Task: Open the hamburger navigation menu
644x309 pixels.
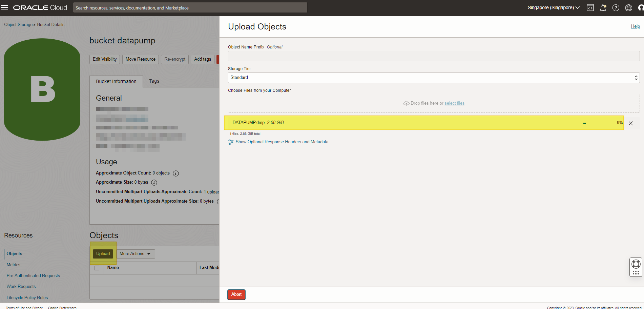Action: coord(4,7)
